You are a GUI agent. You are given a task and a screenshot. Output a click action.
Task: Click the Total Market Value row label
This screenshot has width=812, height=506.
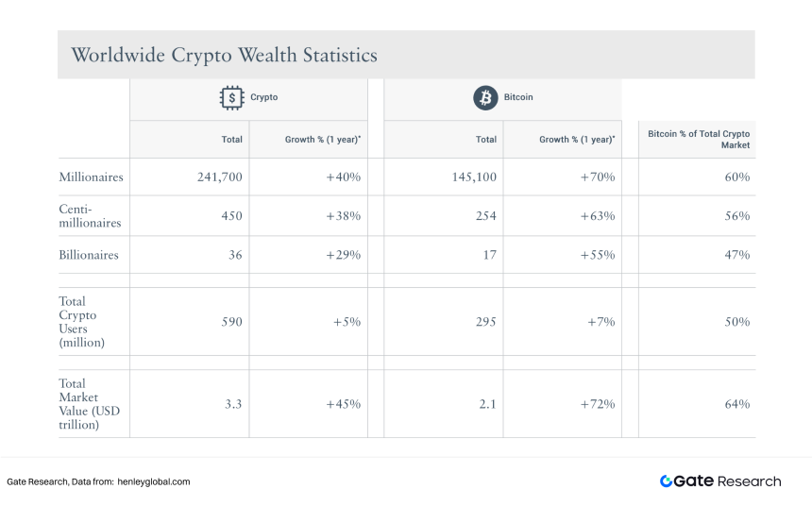(x=89, y=404)
